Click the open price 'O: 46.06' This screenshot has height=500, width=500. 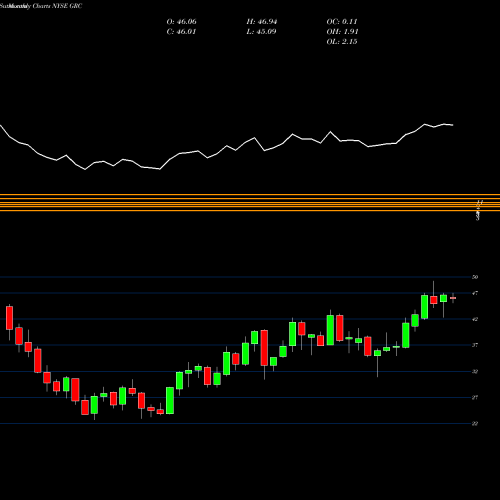[181, 22]
